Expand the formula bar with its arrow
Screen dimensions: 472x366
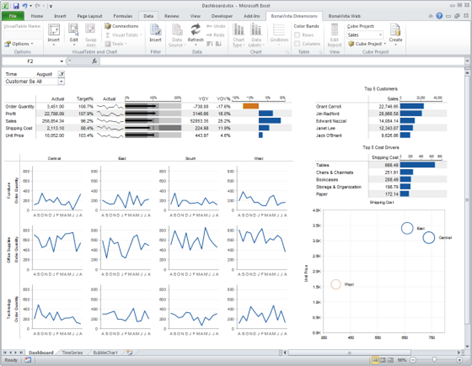tap(467, 61)
